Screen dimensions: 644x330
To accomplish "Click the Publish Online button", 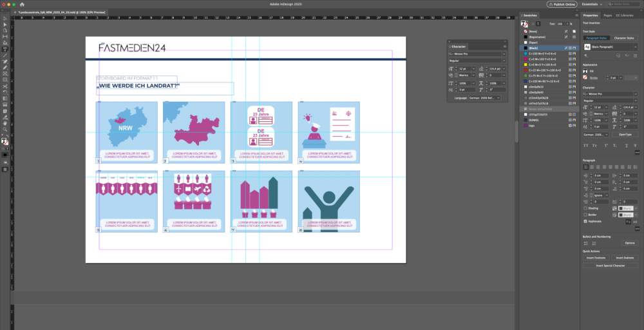I will (x=562, y=4).
